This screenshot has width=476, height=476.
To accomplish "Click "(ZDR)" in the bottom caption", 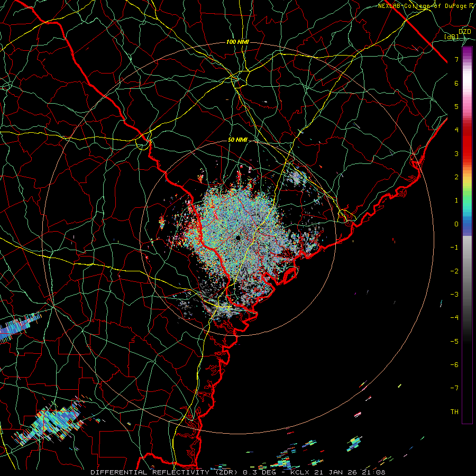I will tap(226, 472).
